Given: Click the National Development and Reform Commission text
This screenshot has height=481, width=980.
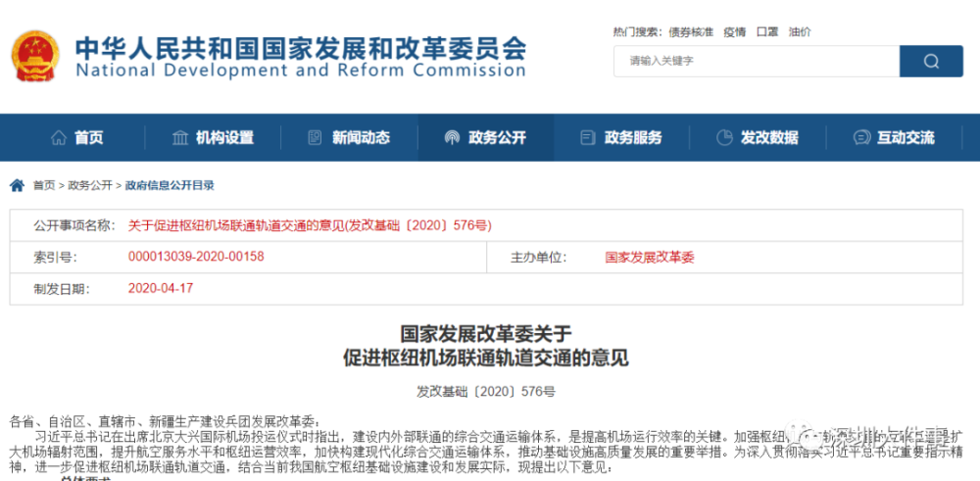Looking at the screenshot, I should point(301,70).
